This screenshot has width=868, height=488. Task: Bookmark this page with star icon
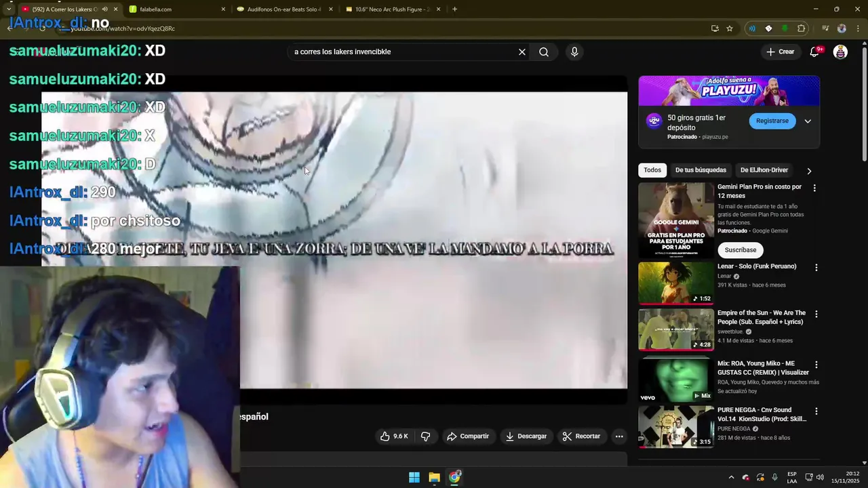[730, 28]
